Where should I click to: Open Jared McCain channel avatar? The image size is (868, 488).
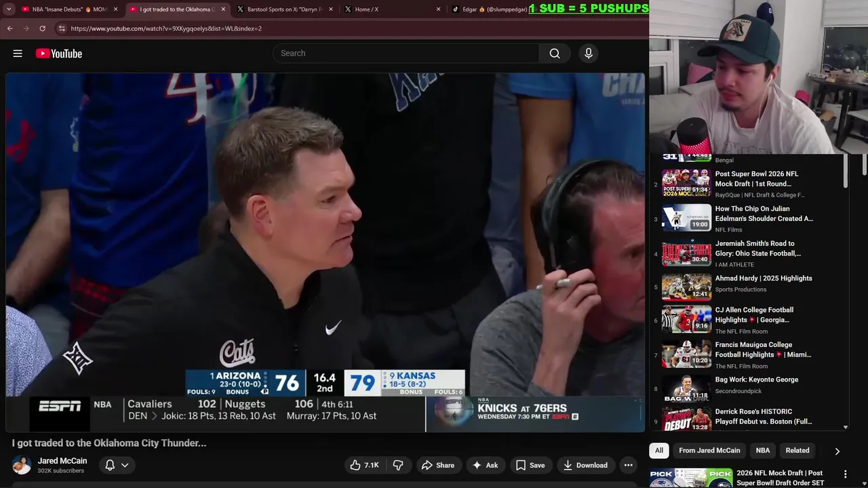(x=22, y=465)
